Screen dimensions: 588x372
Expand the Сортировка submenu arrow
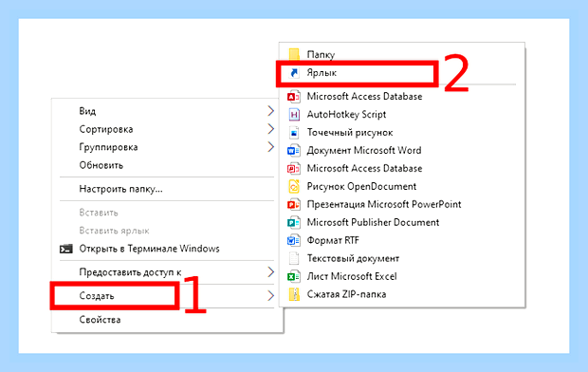tap(270, 129)
